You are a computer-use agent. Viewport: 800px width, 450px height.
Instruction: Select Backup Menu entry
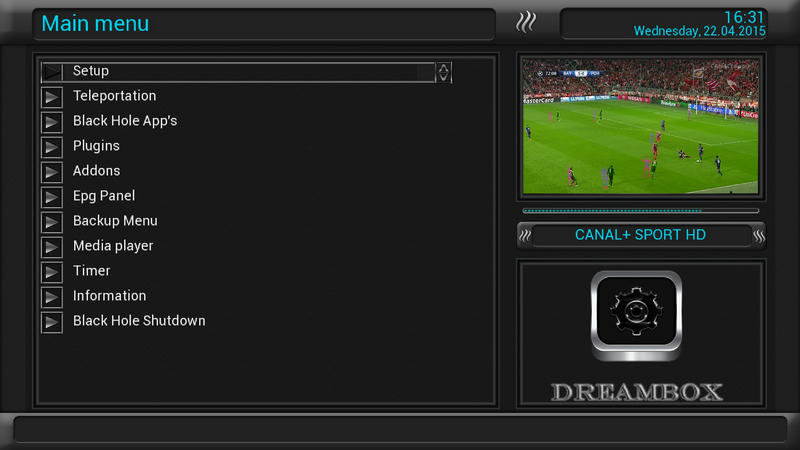115,221
